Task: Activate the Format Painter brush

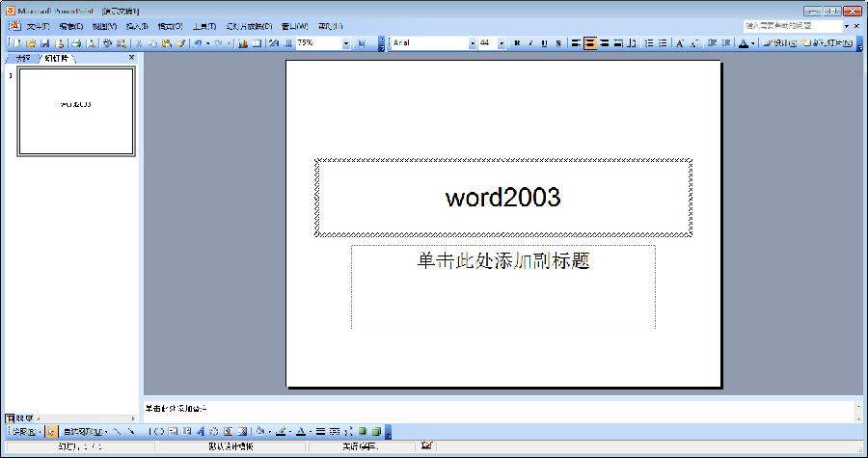Action: [x=181, y=43]
